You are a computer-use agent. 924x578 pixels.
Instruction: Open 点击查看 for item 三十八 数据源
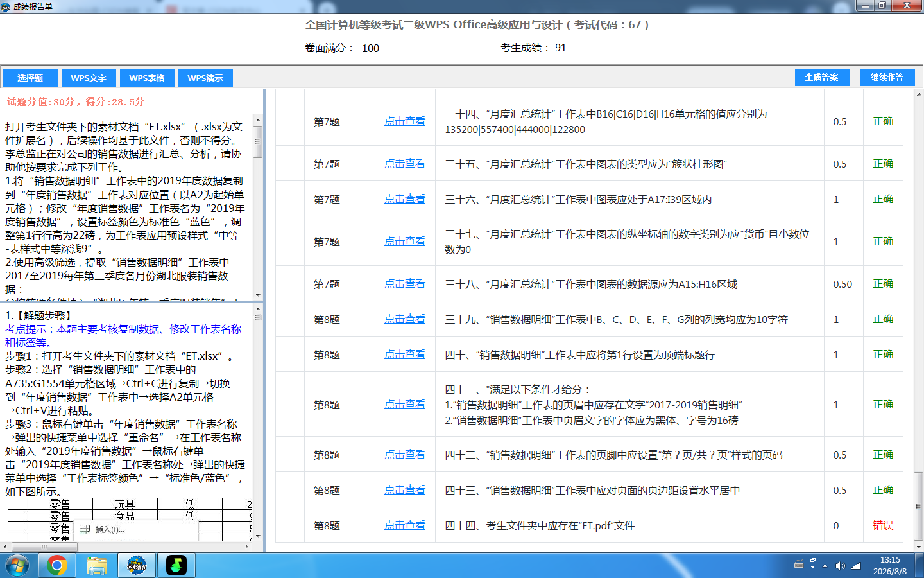click(405, 284)
